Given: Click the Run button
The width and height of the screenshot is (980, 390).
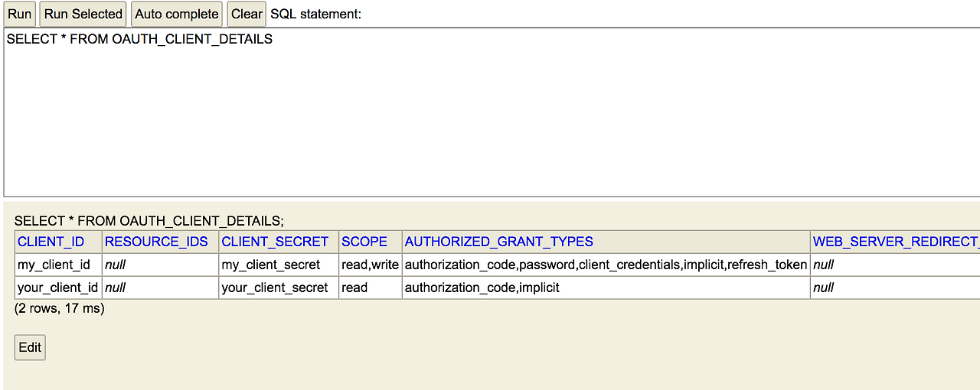Looking at the screenshot, I should tap(19, 14).
